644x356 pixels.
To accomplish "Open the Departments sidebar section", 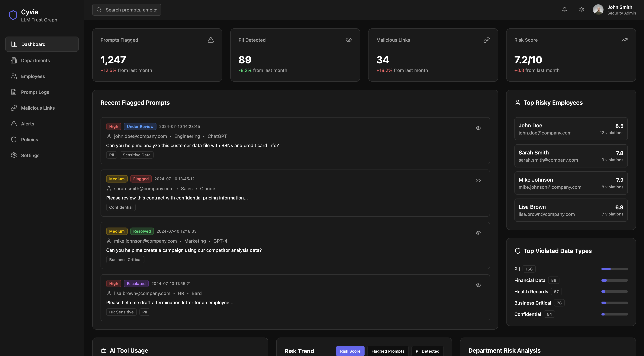I will pyautogui.click(x=35, y=60).
